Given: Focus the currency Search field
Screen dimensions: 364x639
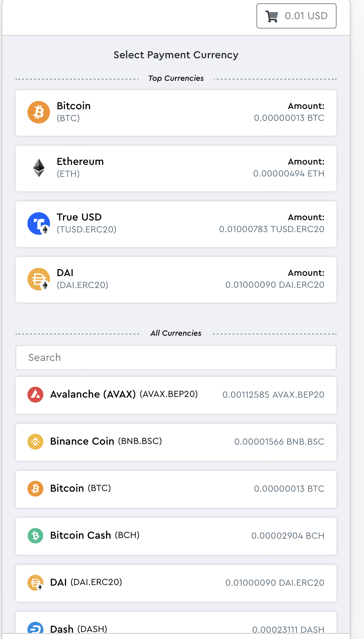Looking at the screenshot, I should [176, 358].
